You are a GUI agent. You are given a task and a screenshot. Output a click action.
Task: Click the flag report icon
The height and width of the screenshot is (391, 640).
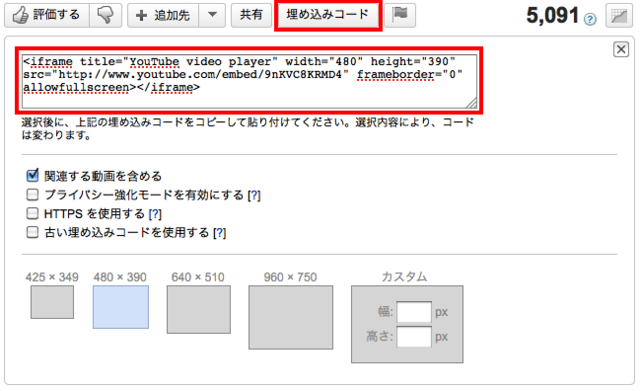click(x=400, y=16)
